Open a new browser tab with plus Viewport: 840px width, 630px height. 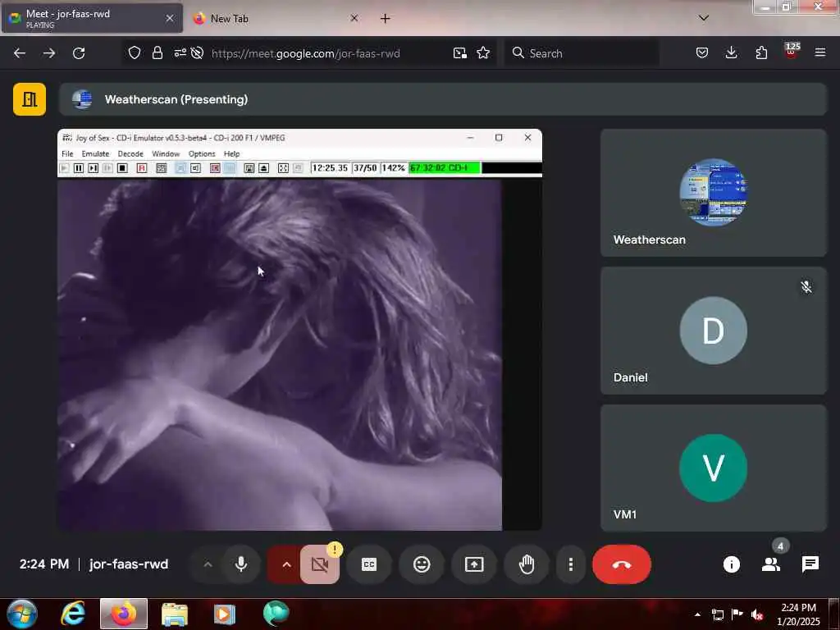click(x=386, y=18)
